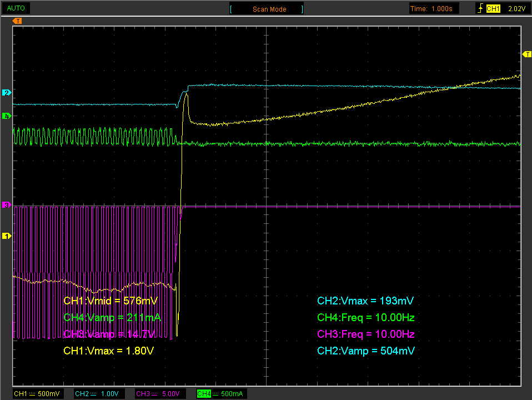
Task: Open the CH2 1.00V scale setting
Action: pos(98,393)
